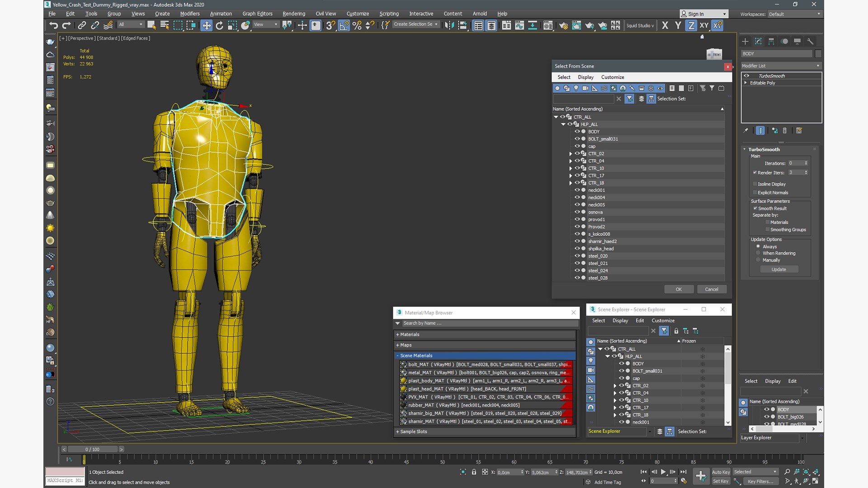Toggle TurboSmooth modifier visibility eye
The height and width of the screenshot is (488, 868).
746,76
